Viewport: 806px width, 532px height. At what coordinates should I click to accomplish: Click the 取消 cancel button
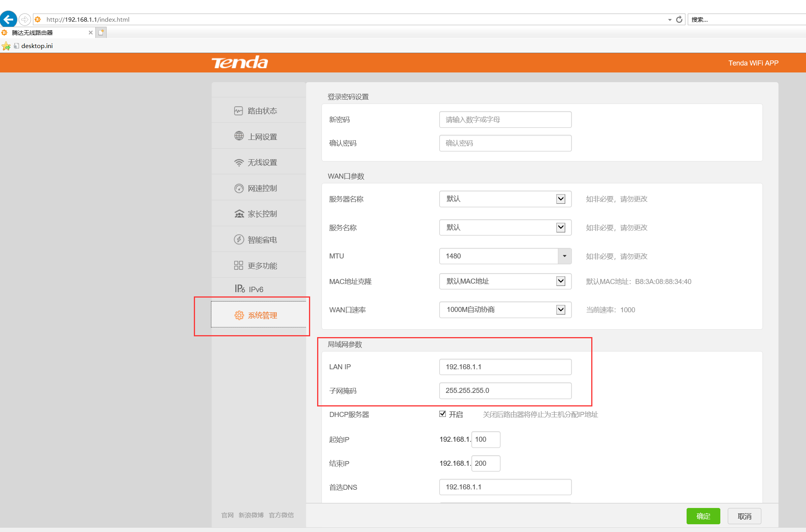point(744,516)
